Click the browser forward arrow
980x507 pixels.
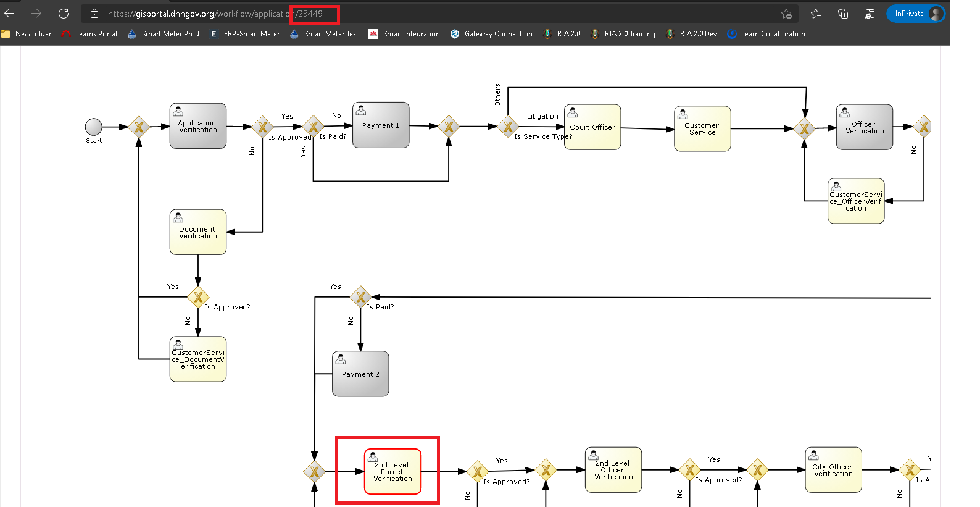point(36,14)
